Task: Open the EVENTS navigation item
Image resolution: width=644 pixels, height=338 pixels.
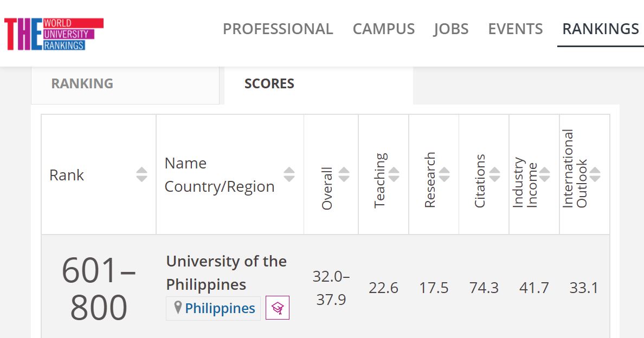Action: (516, 29)
